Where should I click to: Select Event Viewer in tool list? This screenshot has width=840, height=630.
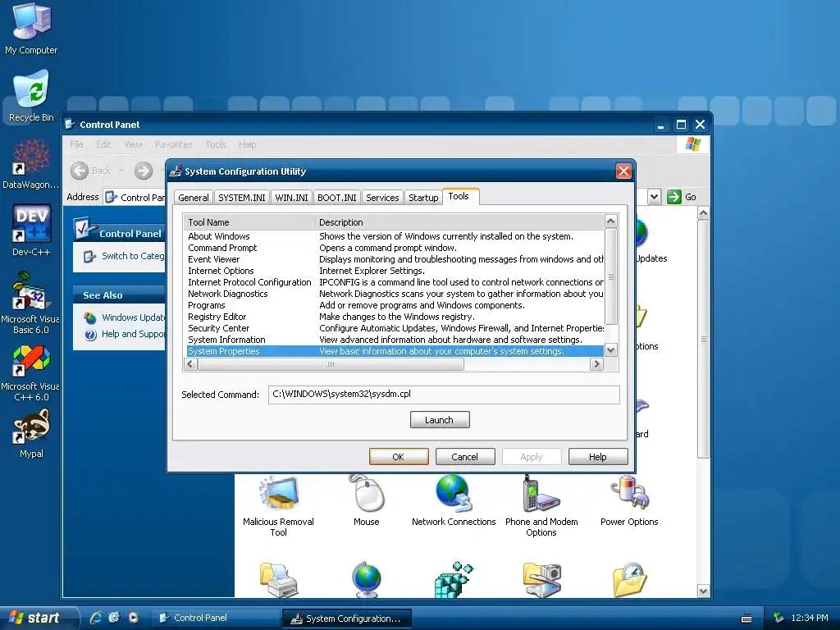395,259
